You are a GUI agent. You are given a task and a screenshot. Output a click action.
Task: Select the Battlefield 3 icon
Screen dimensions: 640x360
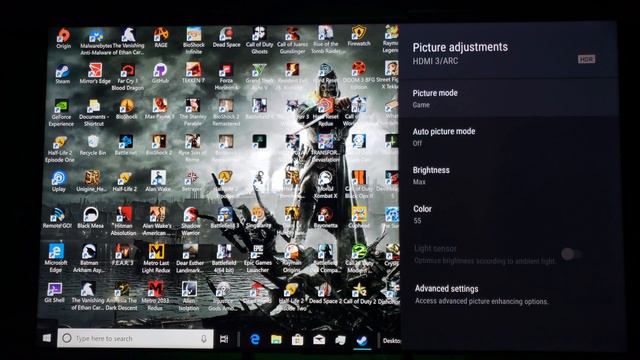pos(224,218)
